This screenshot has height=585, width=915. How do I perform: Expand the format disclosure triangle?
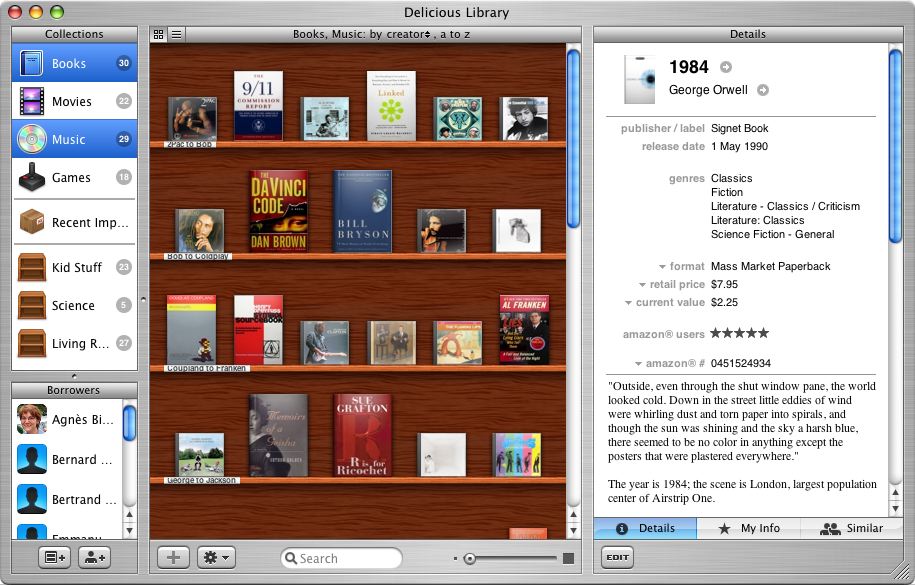[662, 267]
